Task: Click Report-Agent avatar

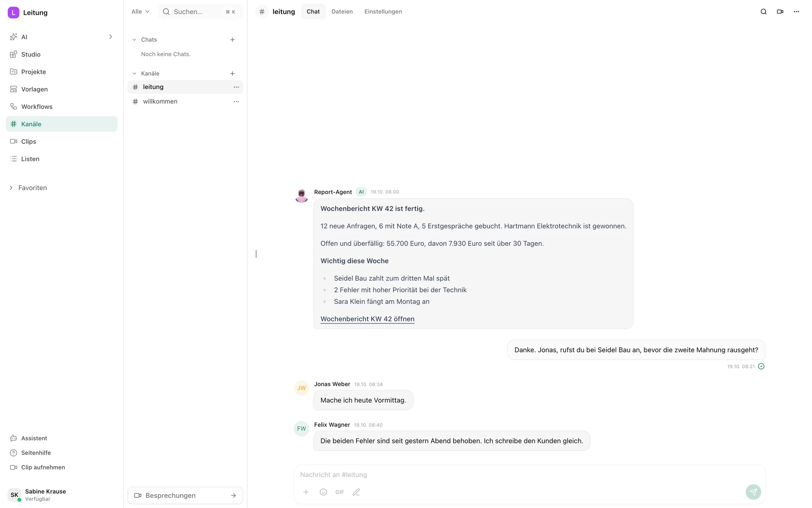Action: pos(301,195)
